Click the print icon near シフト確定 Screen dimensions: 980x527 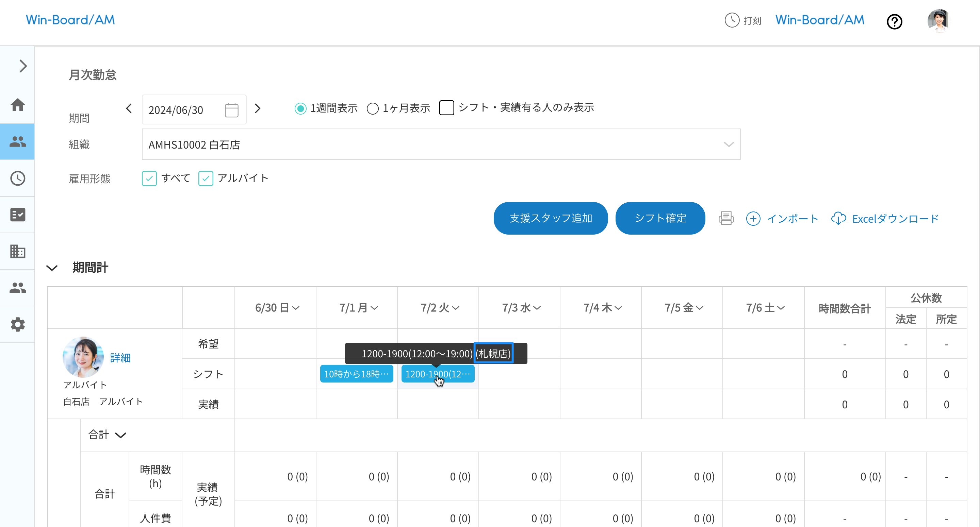(726, 218)
